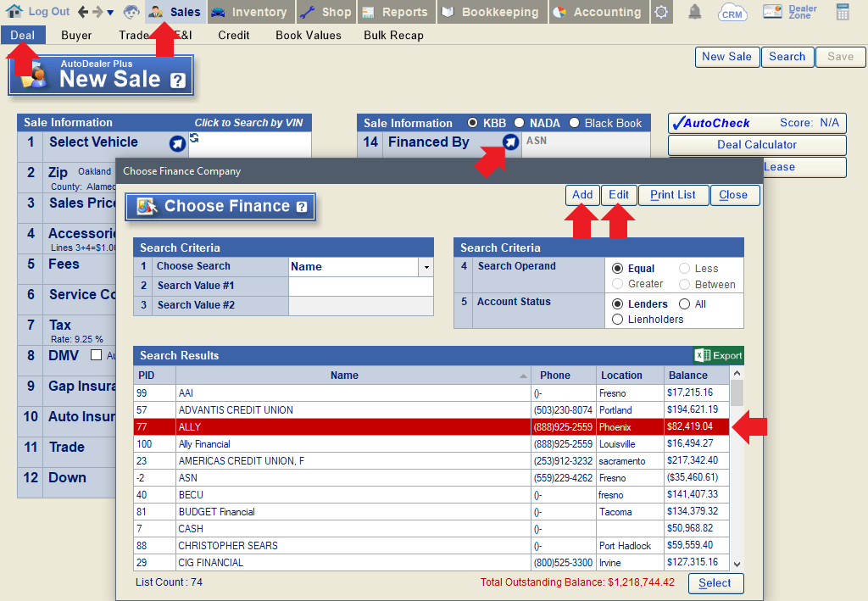868x601 pixels.
Task: Click the Print List button
Action: point(673,195)
